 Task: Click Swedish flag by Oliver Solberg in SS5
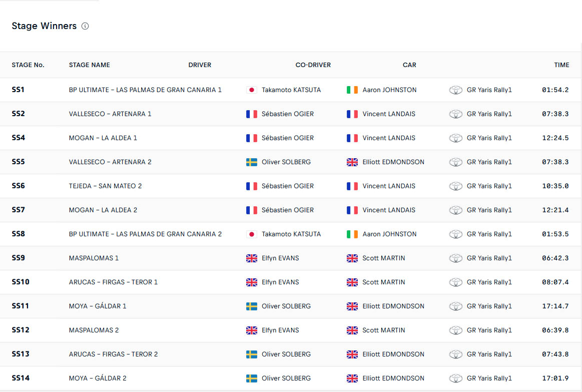click(x=252, y=162)
